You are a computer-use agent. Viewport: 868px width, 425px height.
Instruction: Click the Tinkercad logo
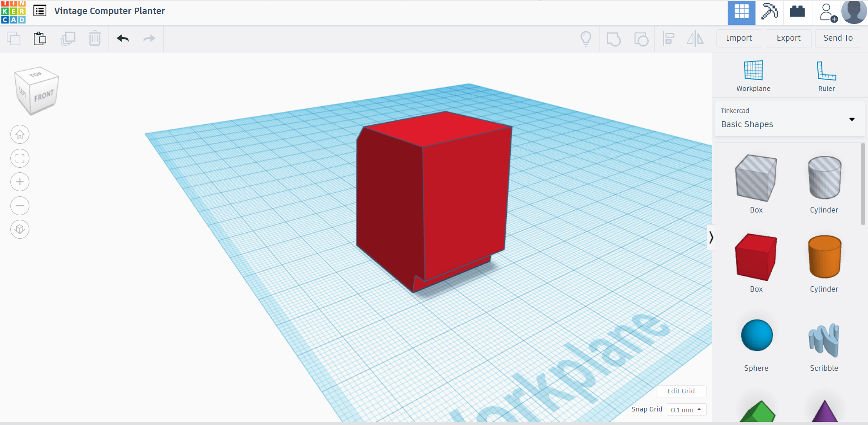(x=14, y=12)
